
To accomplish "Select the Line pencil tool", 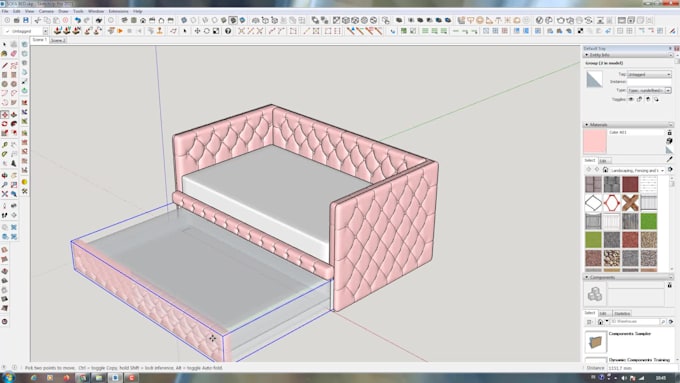I will pyautogui.click(x=4, y=65).
